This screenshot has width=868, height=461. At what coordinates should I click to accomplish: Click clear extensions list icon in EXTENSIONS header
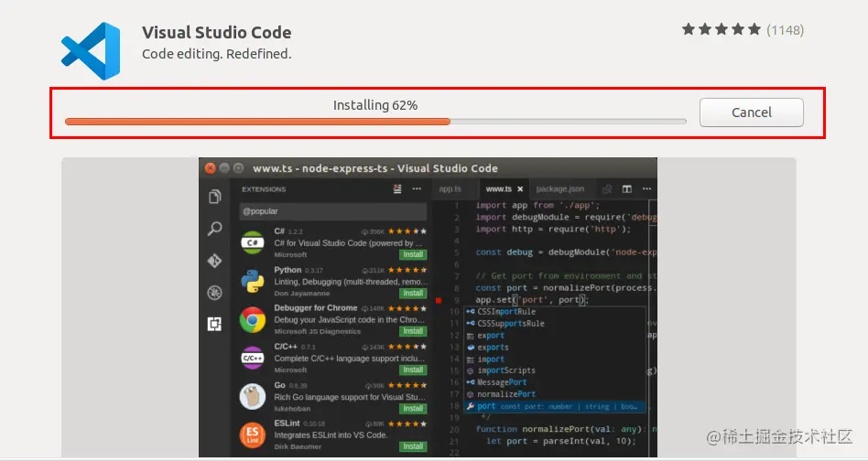[x=397, y=189]
